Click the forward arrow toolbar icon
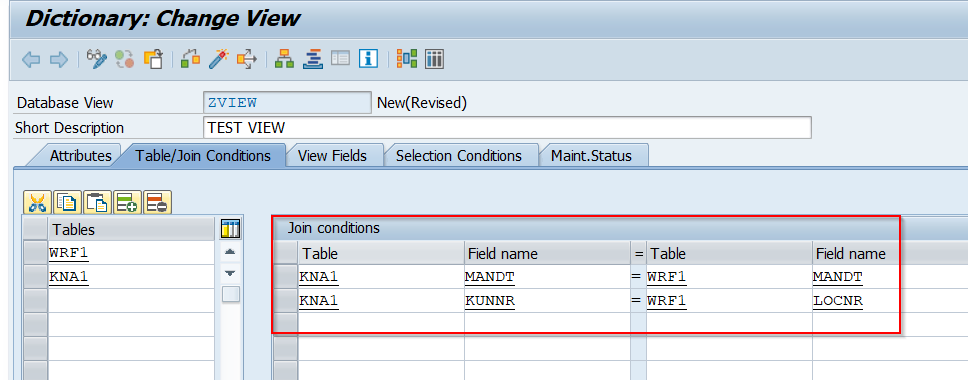 click(58, 59)
